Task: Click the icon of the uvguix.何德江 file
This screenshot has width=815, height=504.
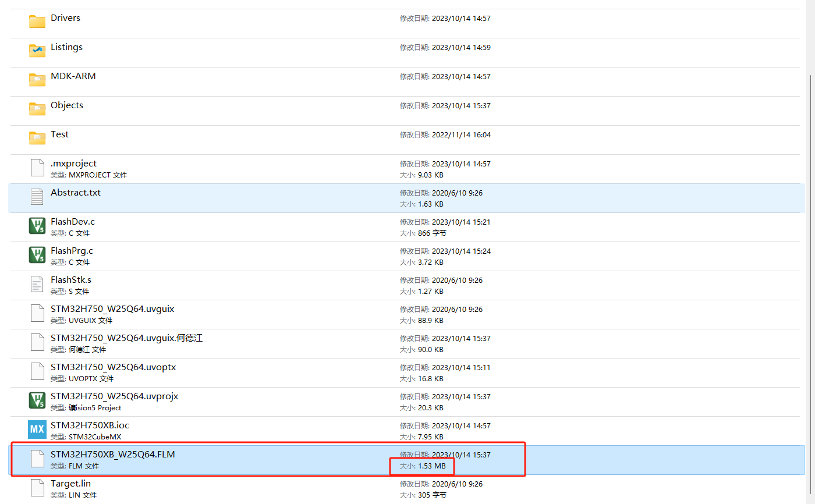Action: coord(37,342)
